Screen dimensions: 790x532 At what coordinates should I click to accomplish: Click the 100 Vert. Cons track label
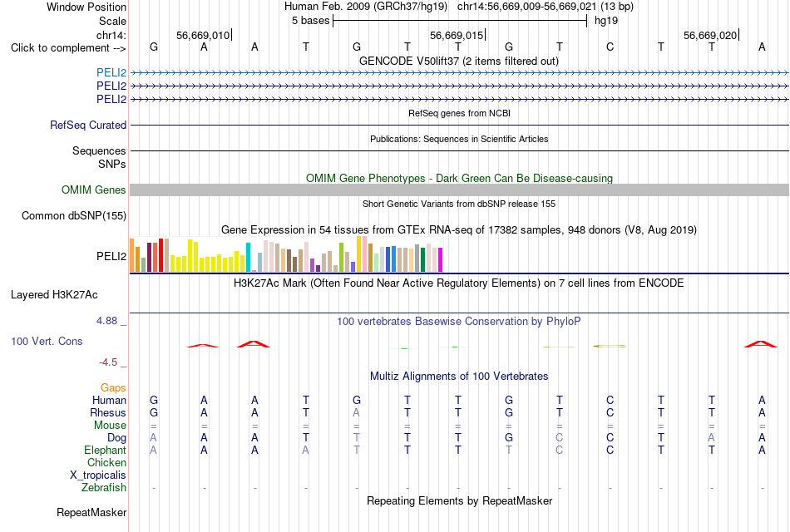tap(47, 341)
